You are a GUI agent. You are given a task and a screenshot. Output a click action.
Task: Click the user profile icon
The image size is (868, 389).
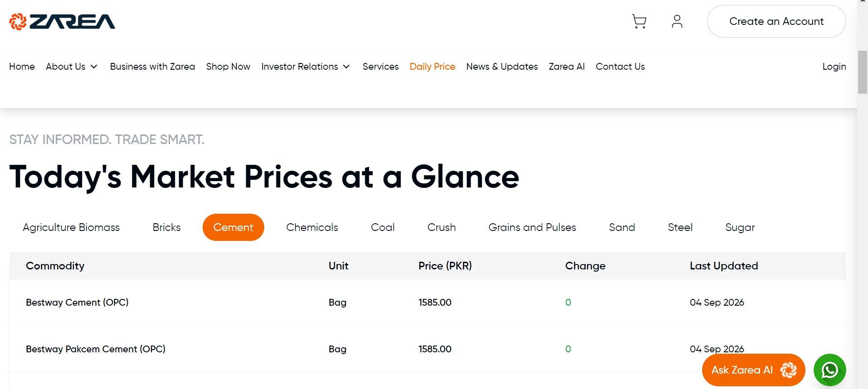tap(677, 21)
